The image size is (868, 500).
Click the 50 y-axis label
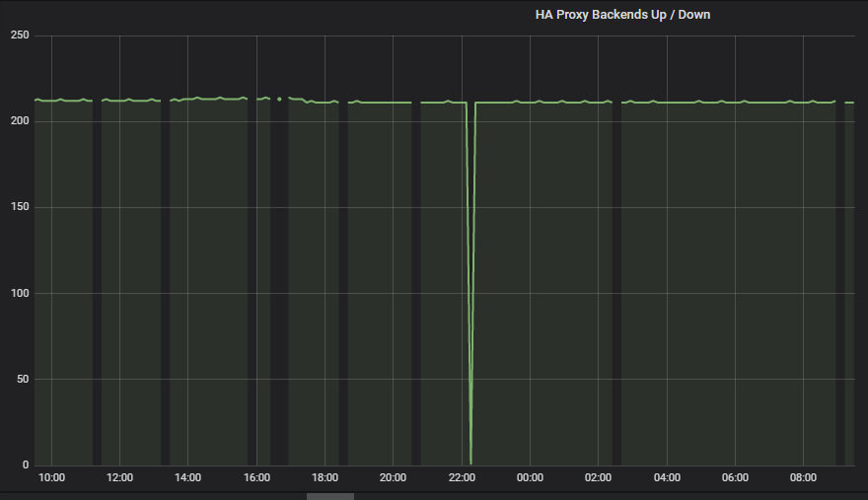[x=23, y=380]
